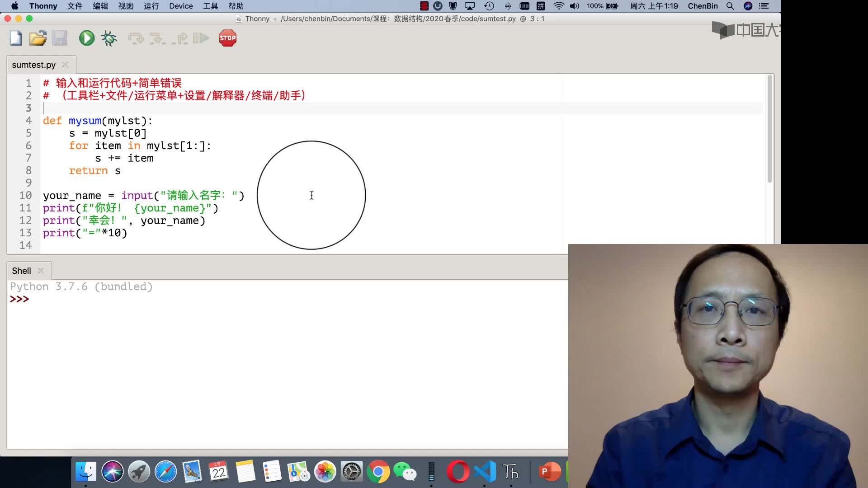The image size is (868, 488).
Task: Open Reminders from the Dock
Action: point(272,472)
